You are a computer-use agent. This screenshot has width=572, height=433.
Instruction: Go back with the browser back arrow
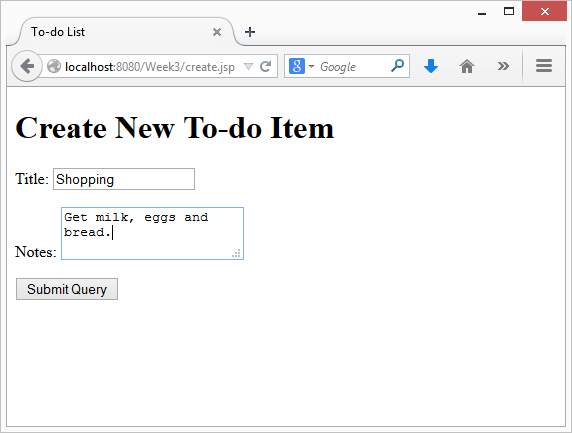pos(26,66)
